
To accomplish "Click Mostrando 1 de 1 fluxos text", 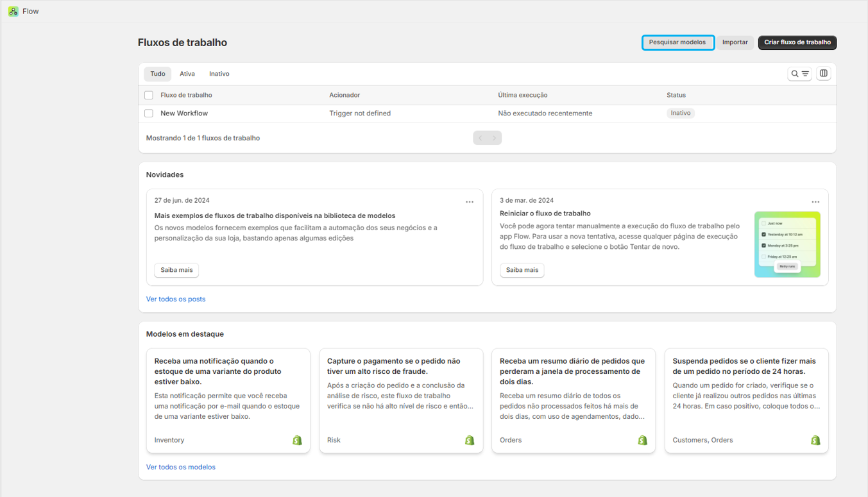I will (203, 138).
